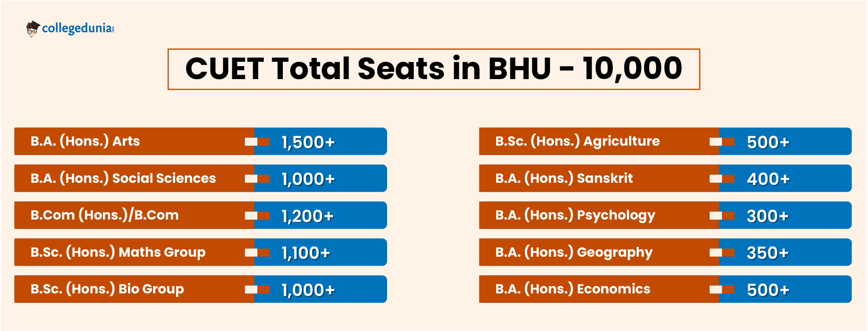This screenshot has width=868, height=331.
Task: Click the 400+ seats value for Sanskrit
Action: click(768, 179)
